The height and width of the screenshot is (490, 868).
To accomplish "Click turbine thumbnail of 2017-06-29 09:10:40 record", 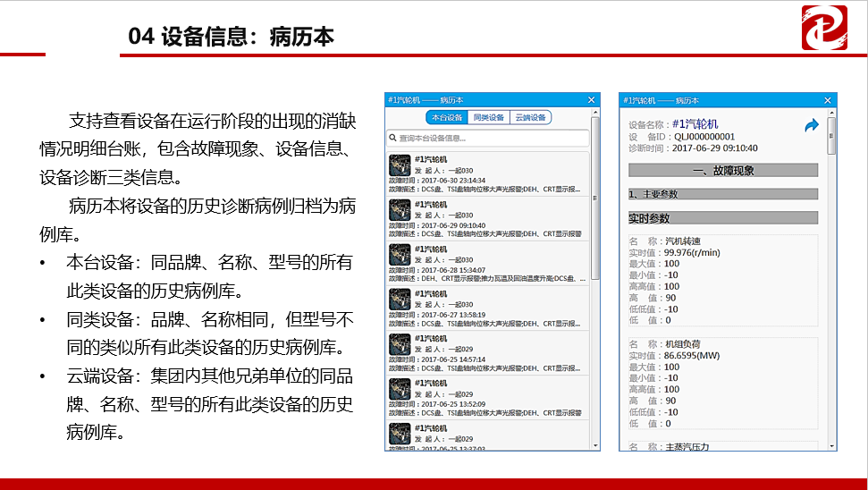I will click(x=400, y=210).
